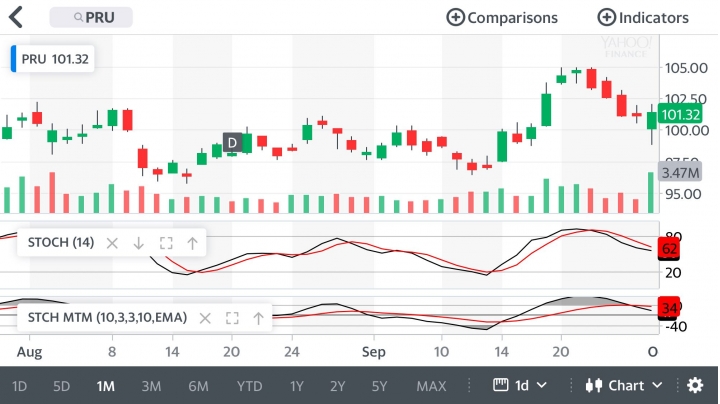Select the 6M time range
720x404 pixels.
coord(198,386)
